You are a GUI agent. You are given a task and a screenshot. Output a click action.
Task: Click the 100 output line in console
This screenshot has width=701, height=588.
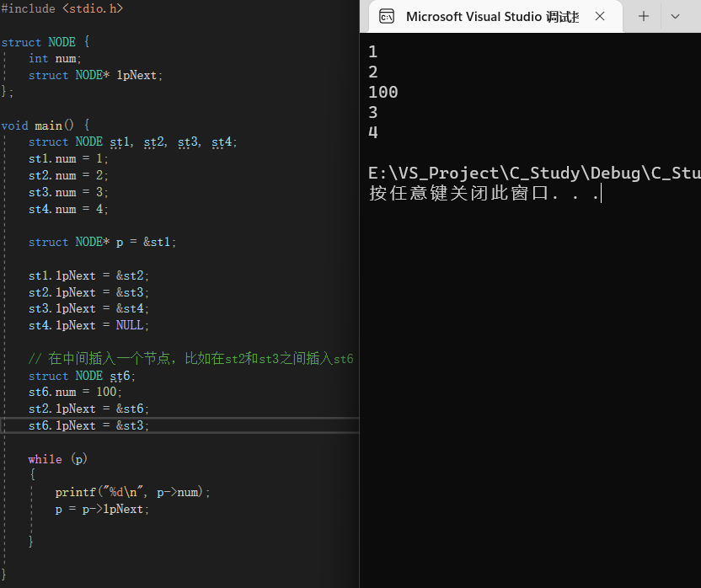[x=383, y=92]
